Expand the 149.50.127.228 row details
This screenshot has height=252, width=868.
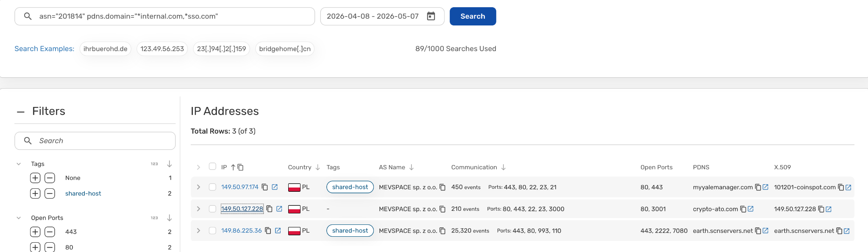click(x=198, y=209)
